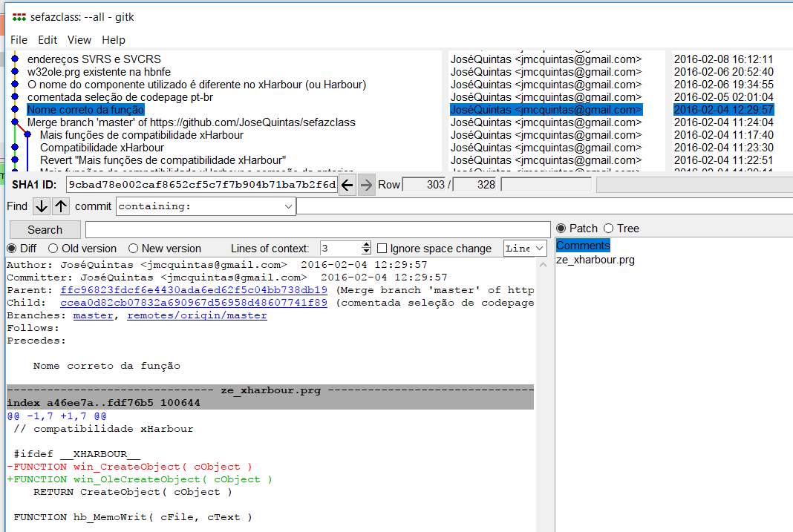Image resolution: width=793 pixels, height=532 pixels.
Task: Open the remotes/origin/master branch link
Action: coord(197,315)
